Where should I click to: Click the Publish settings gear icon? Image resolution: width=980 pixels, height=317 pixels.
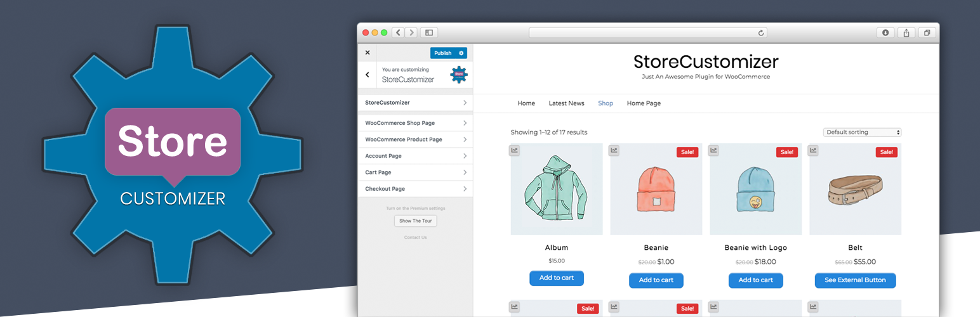point(461,53)
